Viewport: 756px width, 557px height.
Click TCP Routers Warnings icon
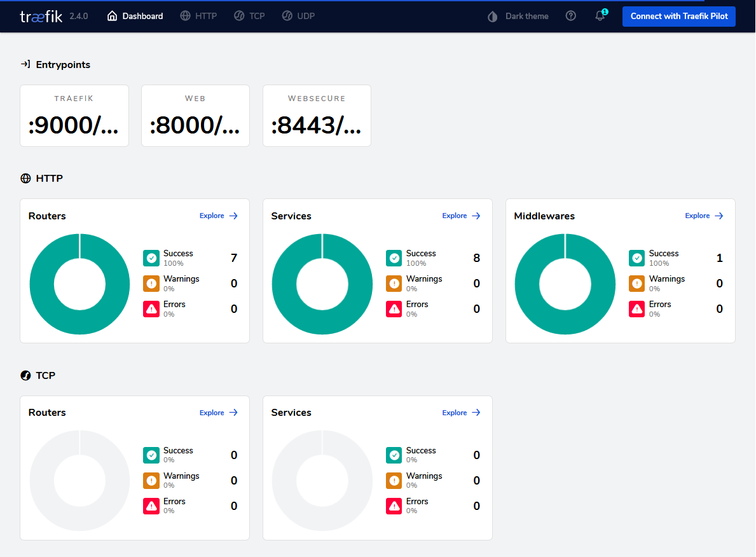pos(151,480)
